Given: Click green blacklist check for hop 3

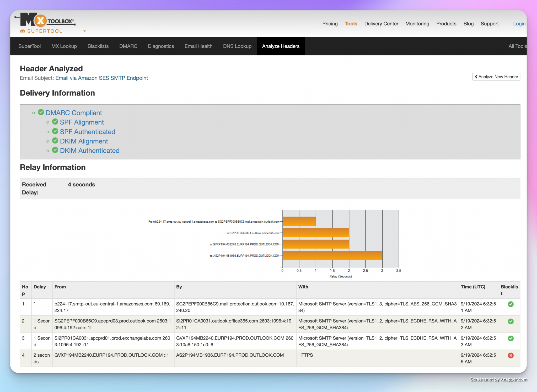Looking at the screenshot, I should pos(511,338).
